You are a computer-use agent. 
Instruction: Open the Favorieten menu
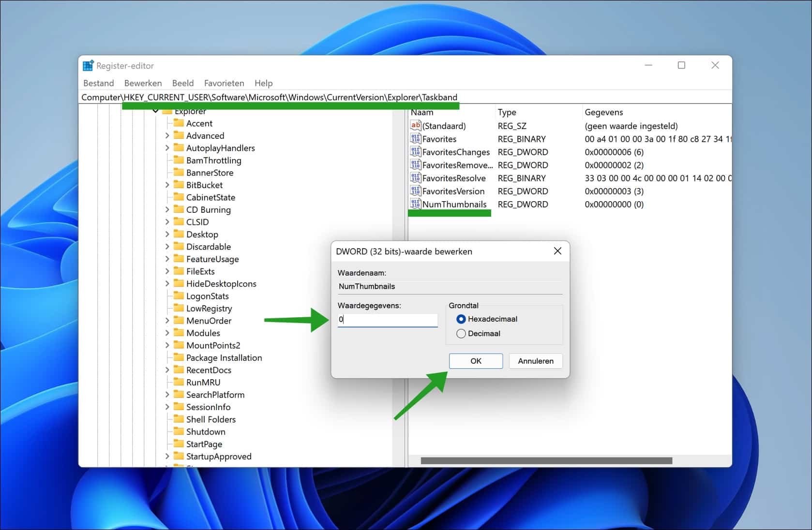tap(224, 83)
